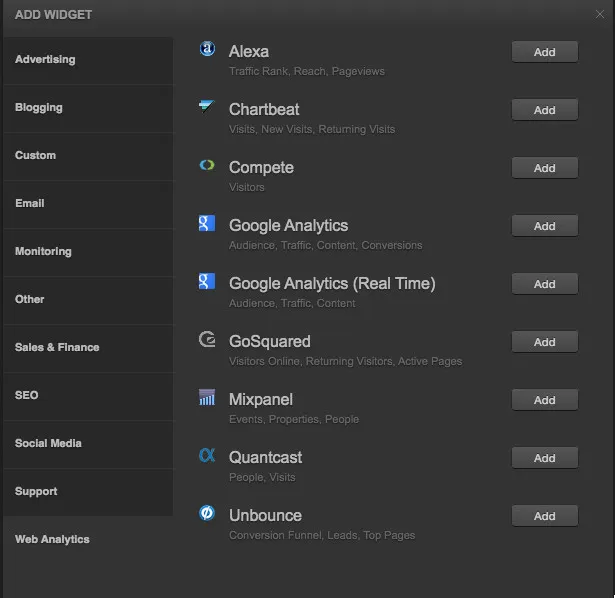The width and height of the screenshot is (615, 598).
Task: Click the Chartbeat logo icon
Action: [x=207, y=106]
